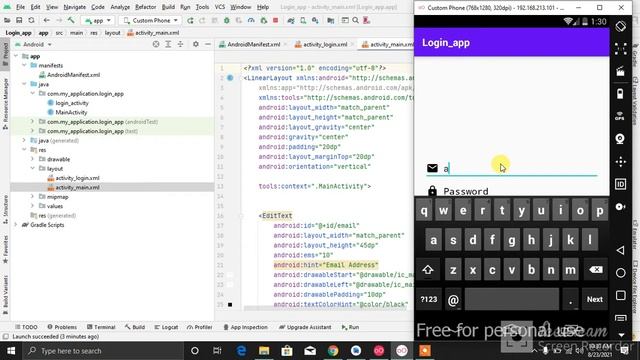
Task: Open the Profiler tool window
Action: point(200,327)
